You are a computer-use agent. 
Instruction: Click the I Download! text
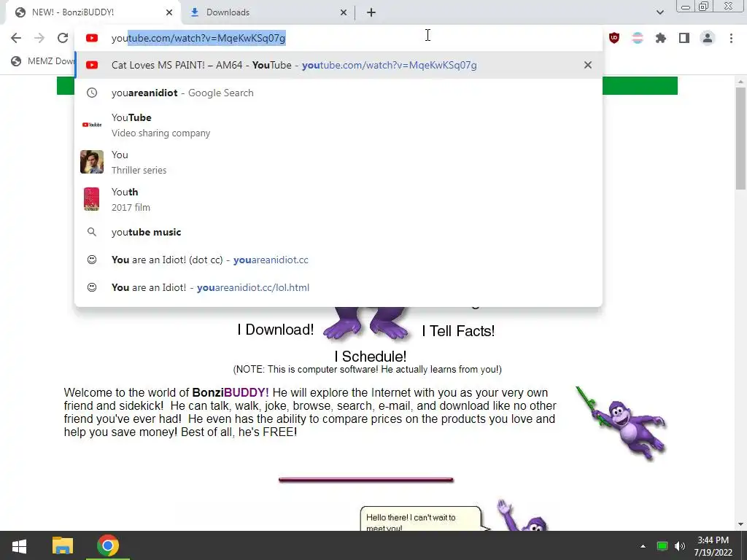(275, 330)
